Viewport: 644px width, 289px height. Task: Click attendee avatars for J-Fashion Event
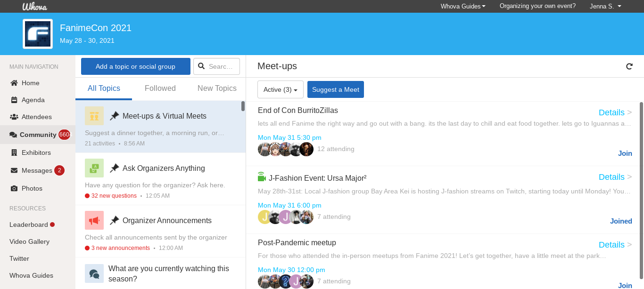[286, 217]
